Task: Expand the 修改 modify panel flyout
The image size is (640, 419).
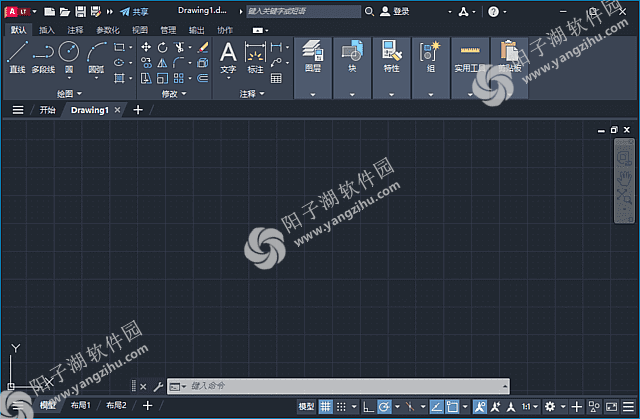Action: coord(174,94)
